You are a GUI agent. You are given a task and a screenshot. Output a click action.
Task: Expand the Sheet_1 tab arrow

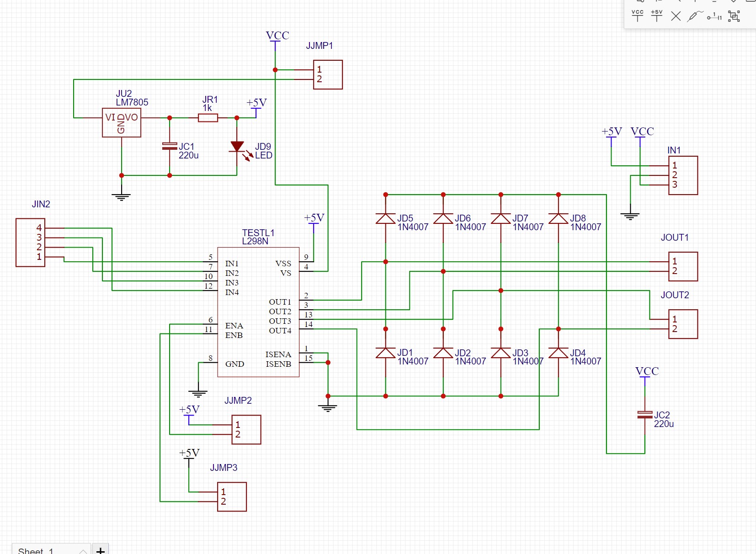(83, 551)
